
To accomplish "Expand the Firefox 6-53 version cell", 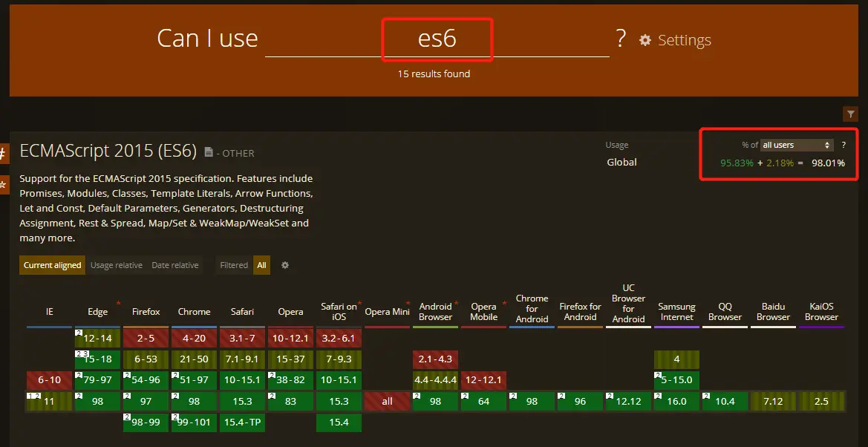I will pos(146,359).
